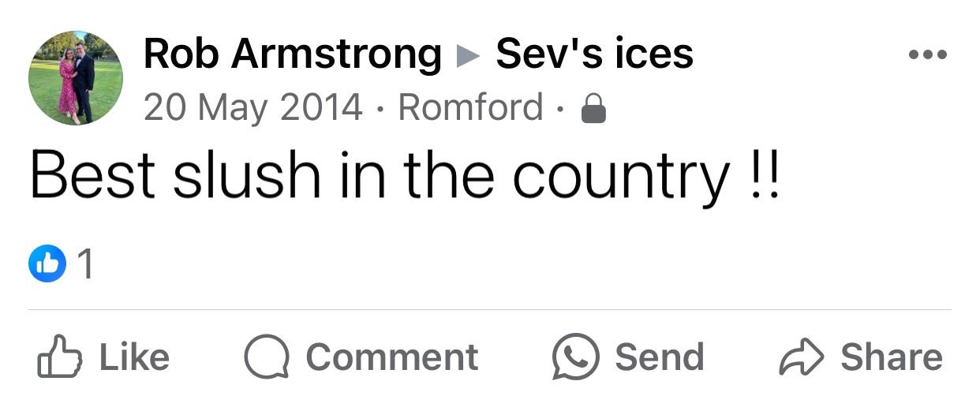Click the horizontal divider above the action bar
Image resolution: width=980 pixels, height=396 pixels.
pos(489,310)
